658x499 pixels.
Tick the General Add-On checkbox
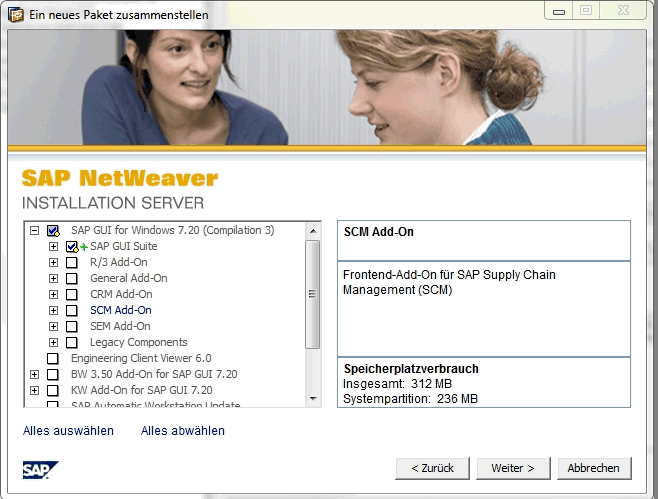point(72,279)
